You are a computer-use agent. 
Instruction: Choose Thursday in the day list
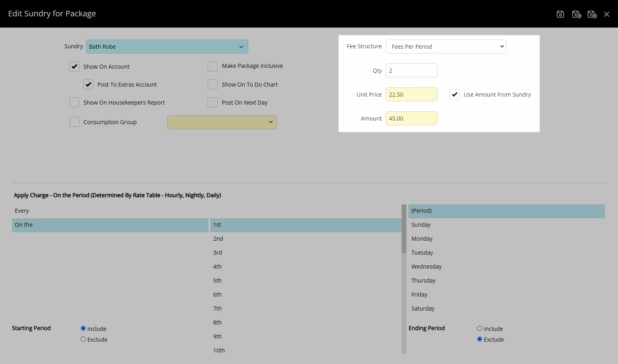(x=506, y=281)
